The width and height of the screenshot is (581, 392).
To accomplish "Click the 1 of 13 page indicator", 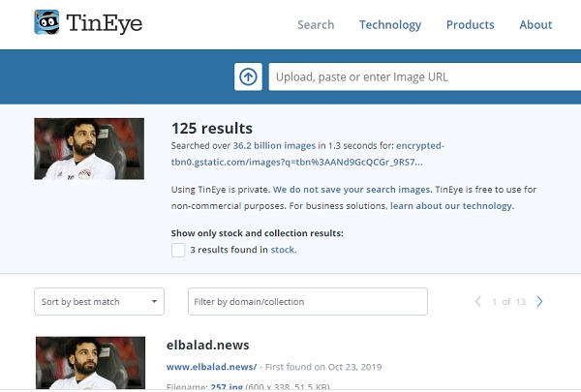I will pos(508,302).
